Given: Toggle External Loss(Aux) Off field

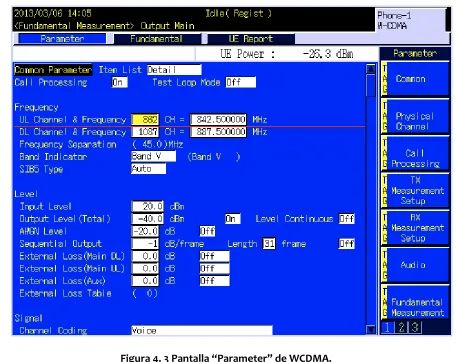Looking at the screenshot, I should (214, 281).
